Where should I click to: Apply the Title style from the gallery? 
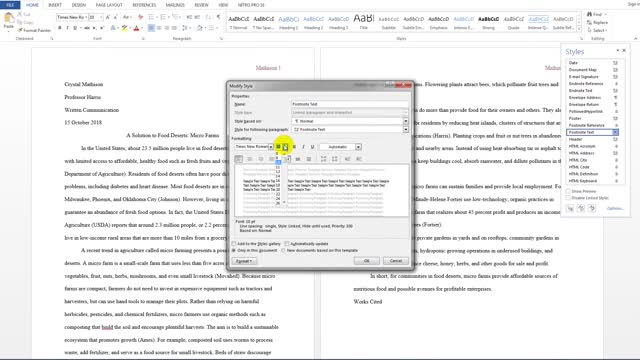[363, 22]
